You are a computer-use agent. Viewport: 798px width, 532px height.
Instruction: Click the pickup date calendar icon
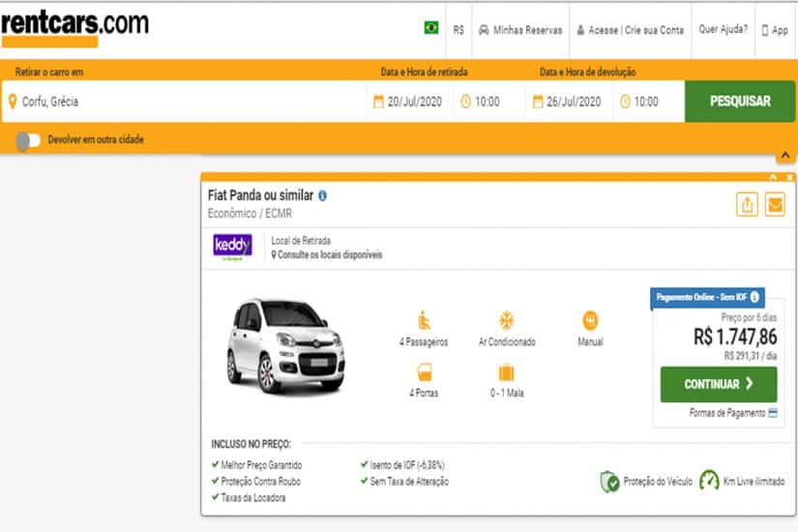[378, 102]
